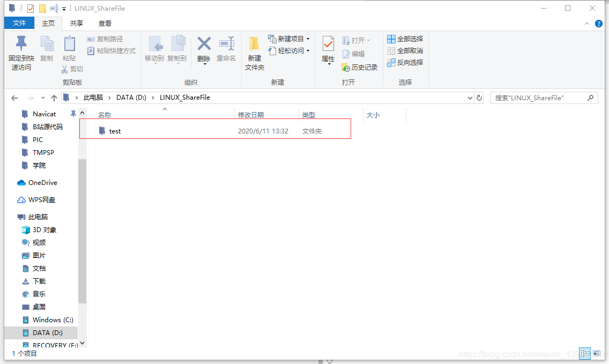Switch to details view in status bar
The height and width of the screenshot is (364, 609).
pyautogui.click(x=585, y=353)
